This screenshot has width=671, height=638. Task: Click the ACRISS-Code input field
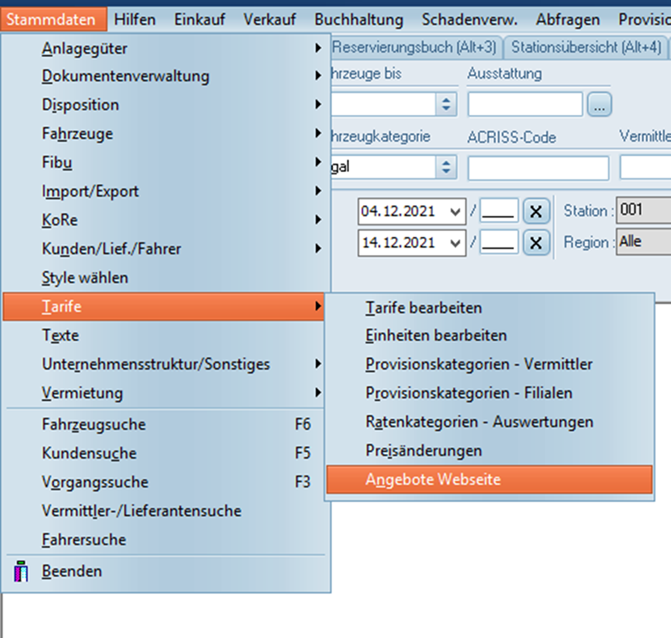[x=537, y=168]
